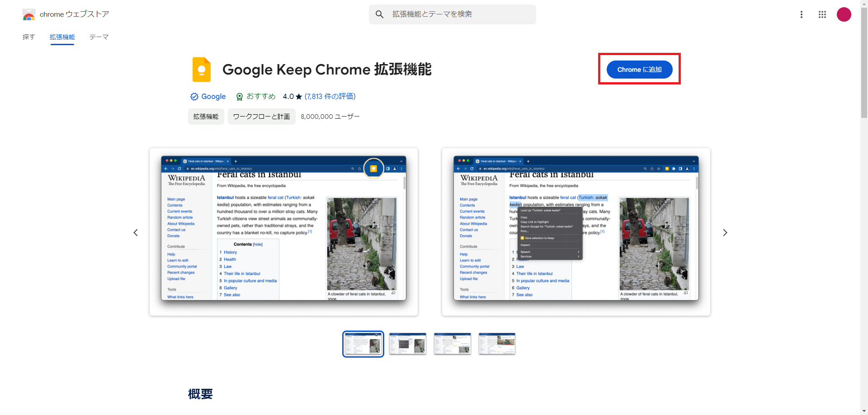Select the fourth carousel thumbnail
The image size is (868, 415).
tap(497, 344)
